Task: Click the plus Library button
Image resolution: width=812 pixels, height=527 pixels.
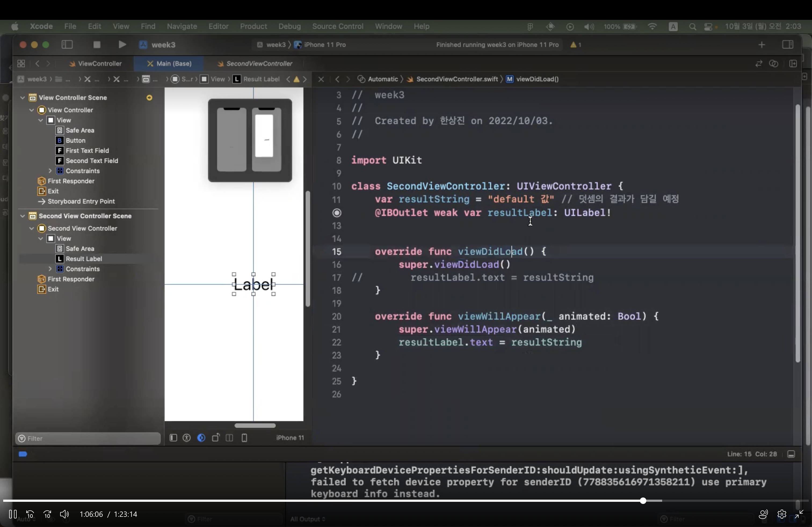Action: 762,45
